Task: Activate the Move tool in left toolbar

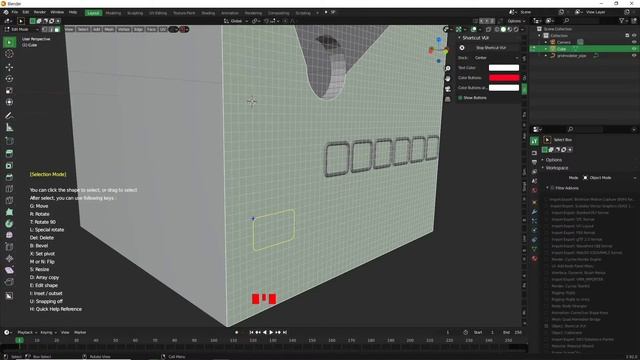Action: pos(9,67)
